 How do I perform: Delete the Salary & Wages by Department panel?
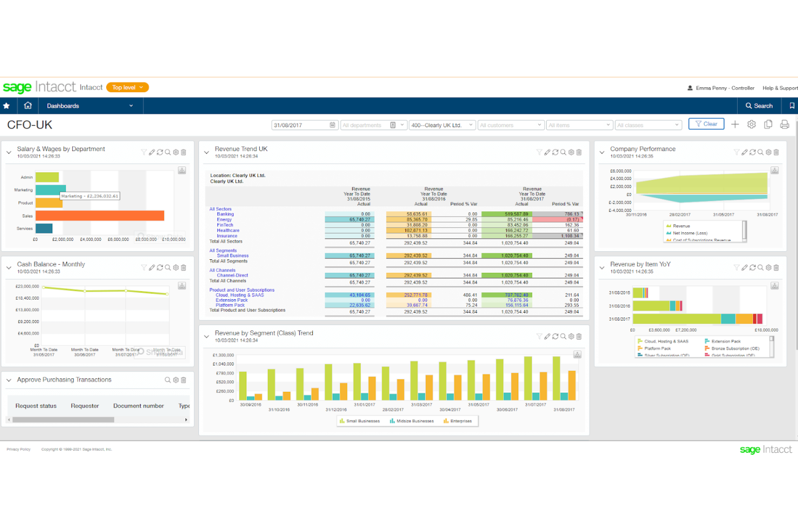tap(183, 153)
